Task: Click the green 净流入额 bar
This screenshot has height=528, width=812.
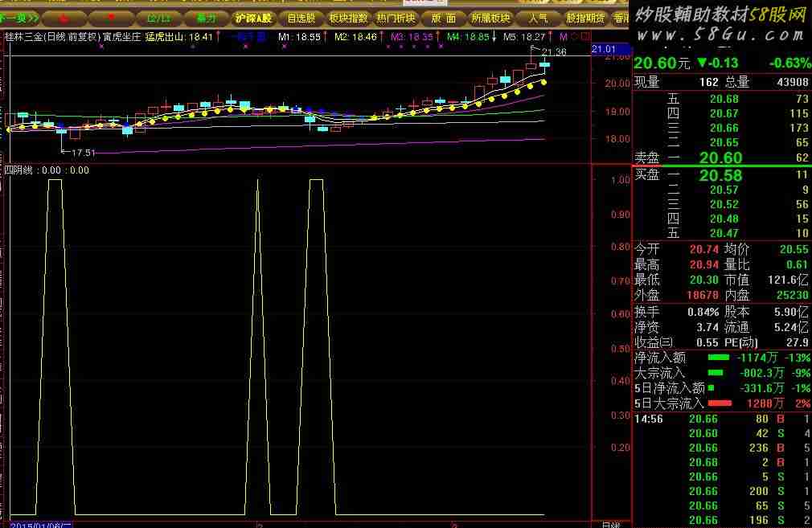Action: (x=718, y=358)
